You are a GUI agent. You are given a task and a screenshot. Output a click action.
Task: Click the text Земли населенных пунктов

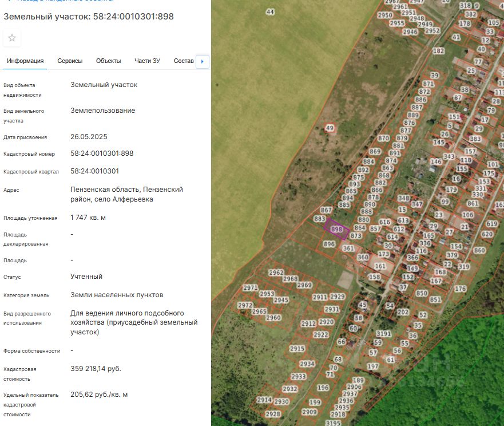click(x=117, y=295)
